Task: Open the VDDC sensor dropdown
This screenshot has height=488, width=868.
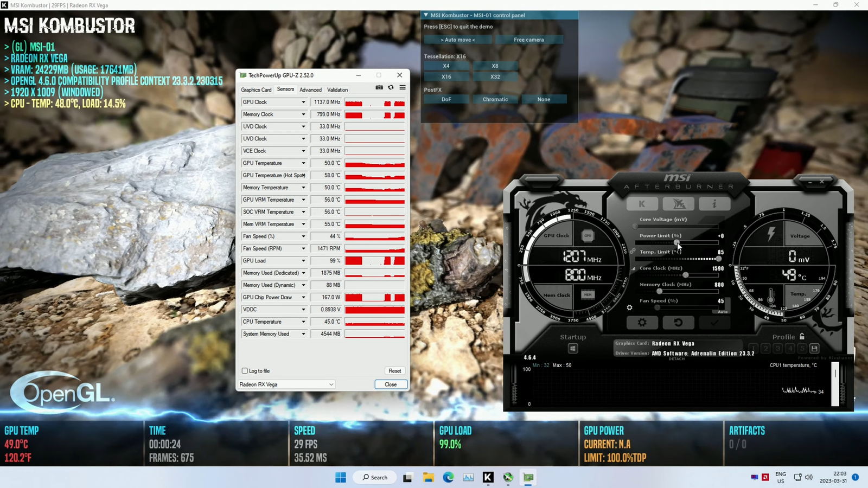Action: (x=303, y=310)
